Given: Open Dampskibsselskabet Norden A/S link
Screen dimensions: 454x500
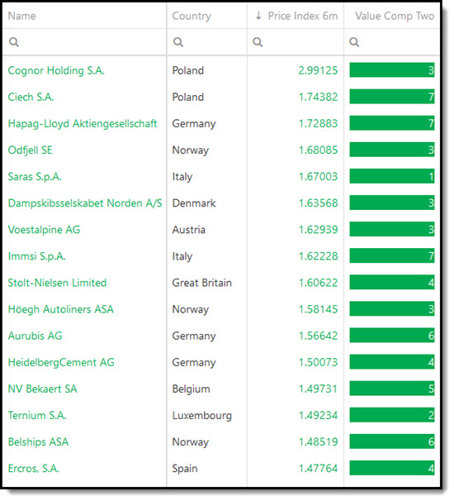Looking at the screenshot, I should point(85,203).
